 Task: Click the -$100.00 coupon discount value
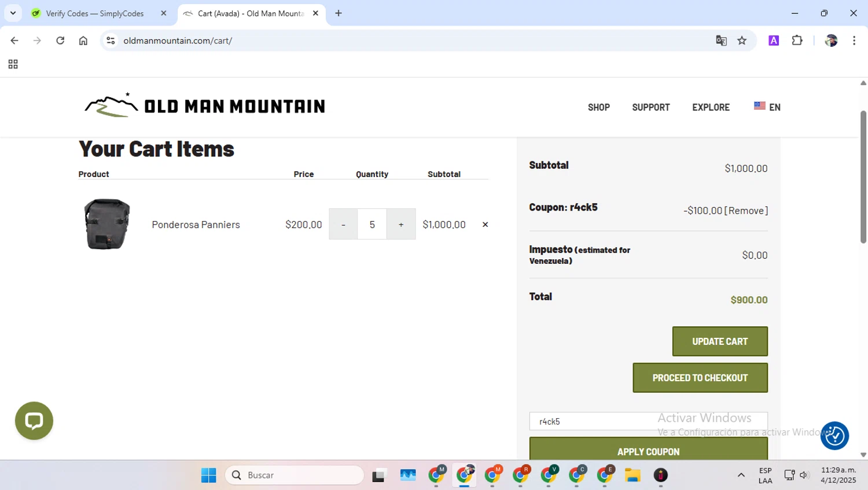703,211
